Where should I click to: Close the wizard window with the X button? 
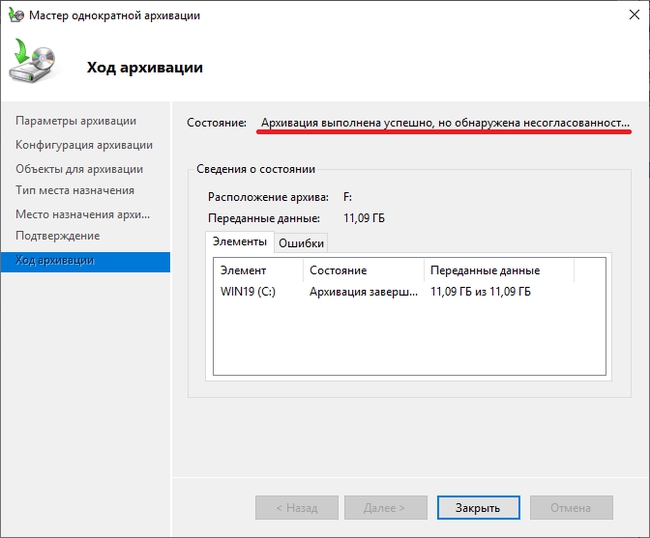click(x=633, y=15)
